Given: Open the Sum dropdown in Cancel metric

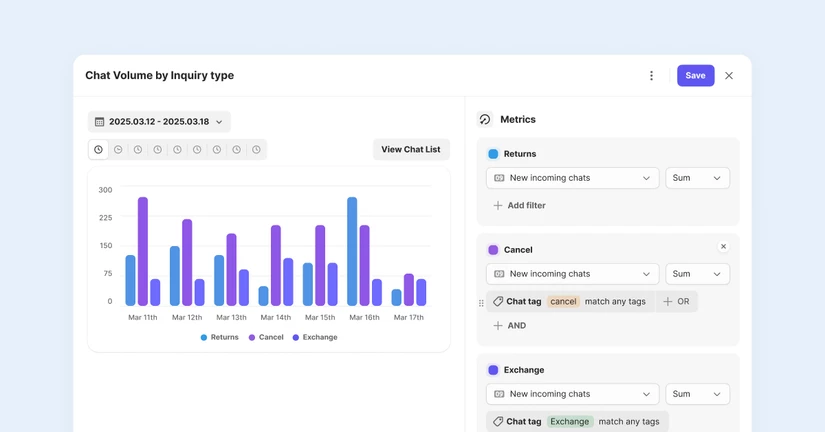Looking at the screenshot, I should [x=697, y=274].
